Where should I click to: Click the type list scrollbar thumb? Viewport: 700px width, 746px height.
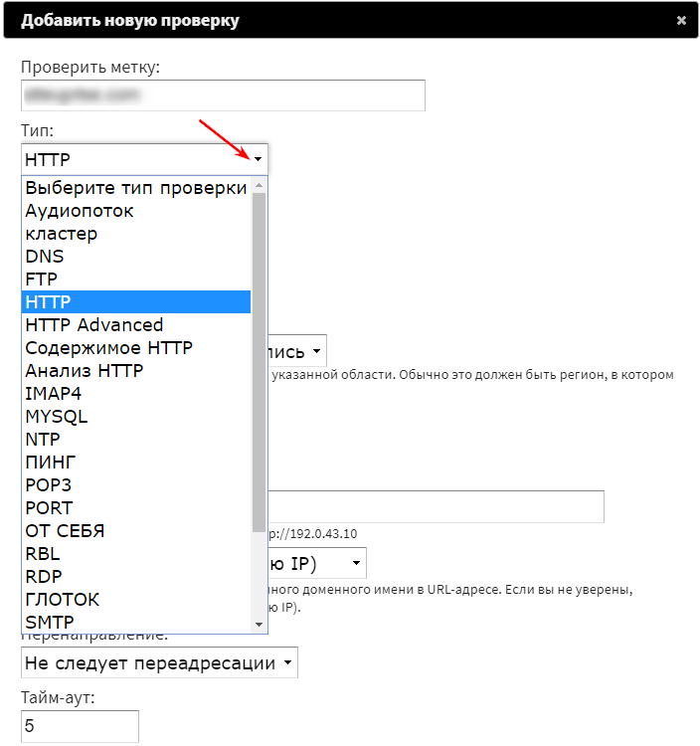pos(260,362)
